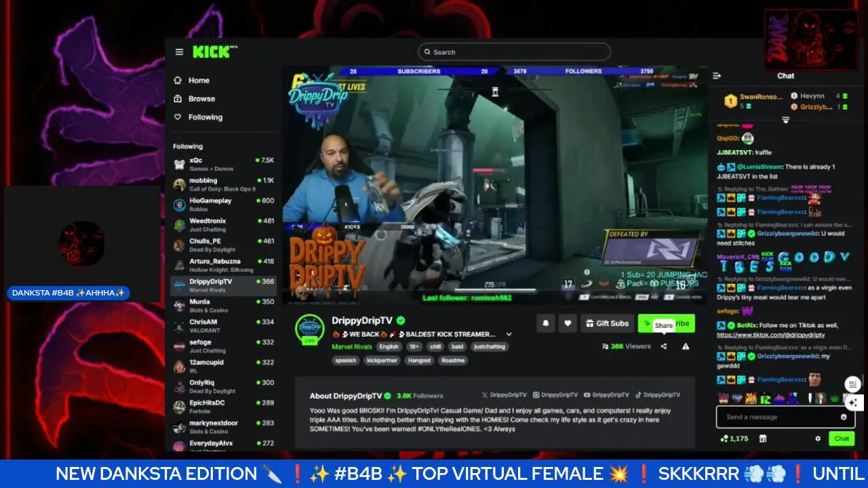Open 12amcupid IRL channel
The image size is (868, 488).
click(223, 366)
